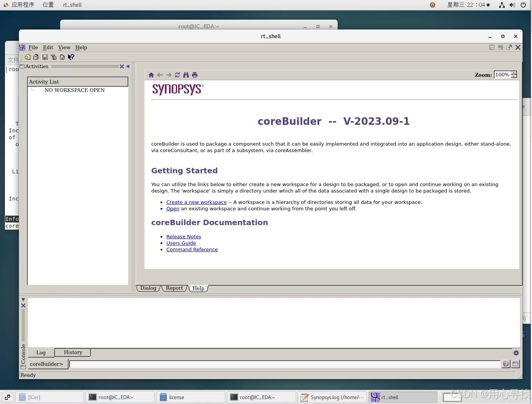Print the help page
The width and height of the screenshot is (532, 404).
point(195,75)
